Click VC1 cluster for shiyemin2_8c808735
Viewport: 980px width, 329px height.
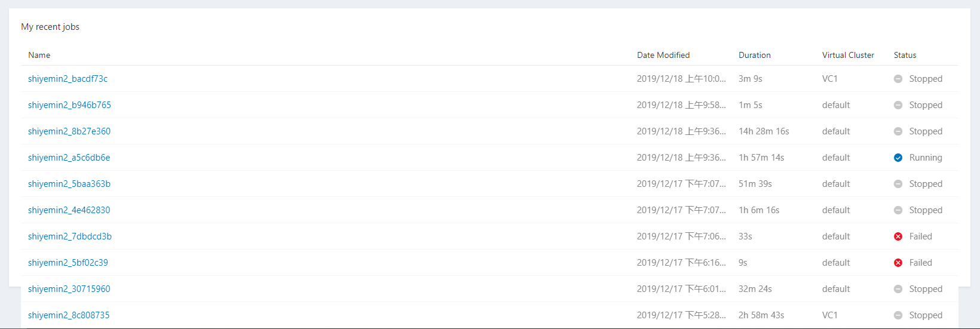coord(830,315)
